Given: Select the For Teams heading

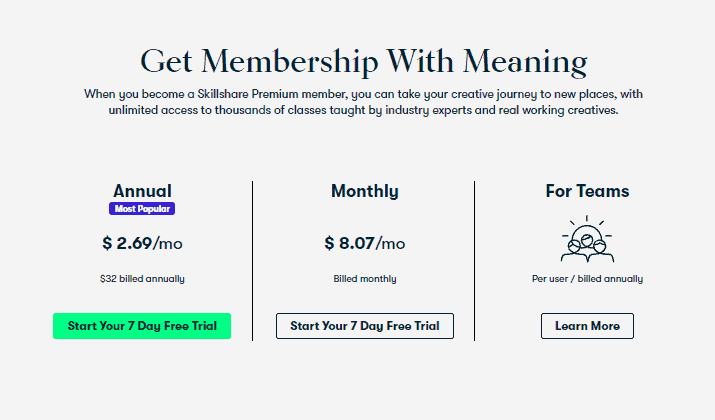Looking at the screenshot, I should coord(587,191).
